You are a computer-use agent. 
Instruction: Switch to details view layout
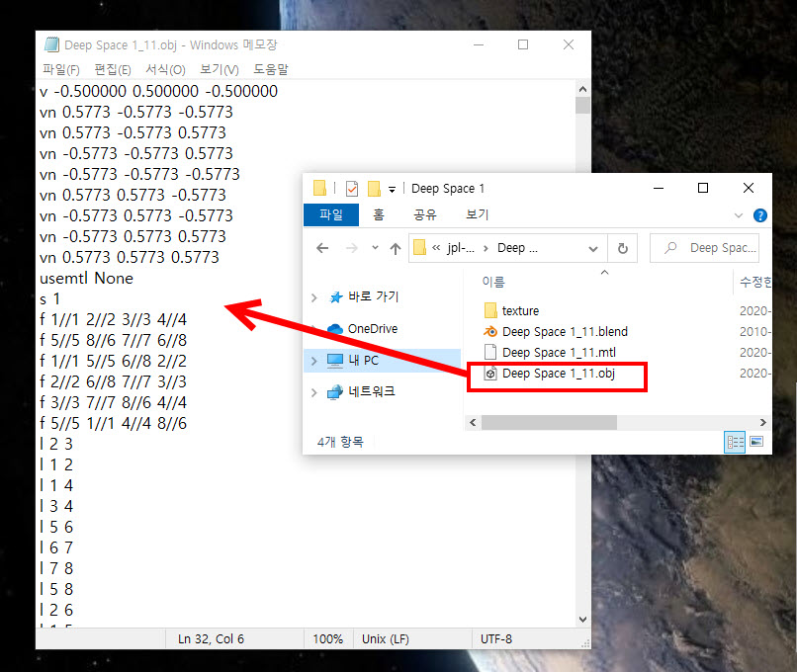click(x=735, y=442)
